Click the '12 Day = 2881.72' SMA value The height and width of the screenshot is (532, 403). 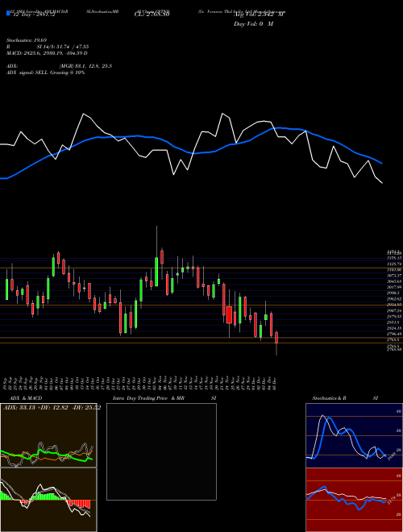(35, 15)
